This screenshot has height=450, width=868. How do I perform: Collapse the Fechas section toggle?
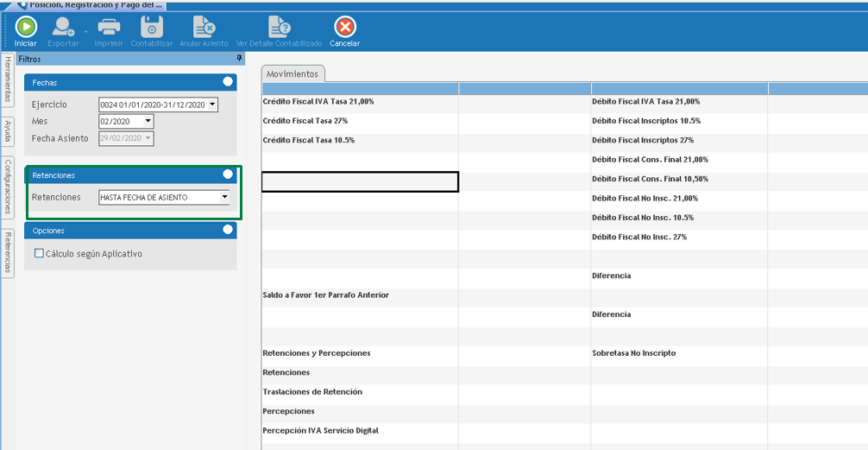pos(228,82)
